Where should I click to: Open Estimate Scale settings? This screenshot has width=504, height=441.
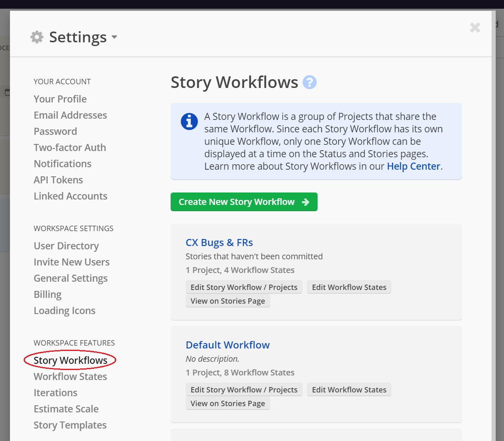click(66, 409)
